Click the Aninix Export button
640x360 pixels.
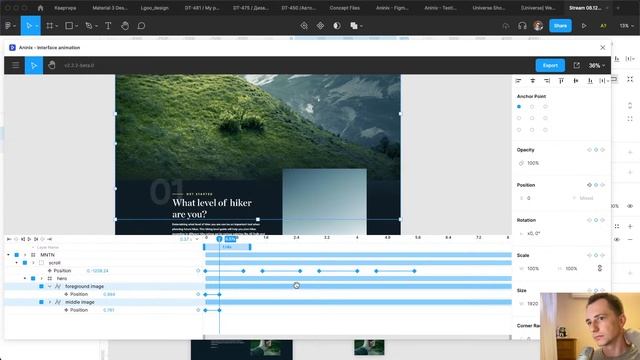(x=550, y=65)
